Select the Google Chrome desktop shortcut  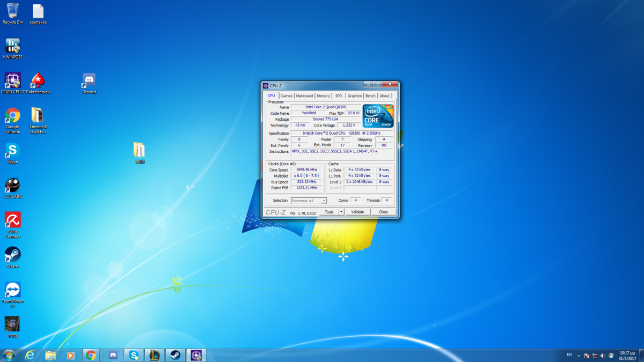tap(12, 121)
